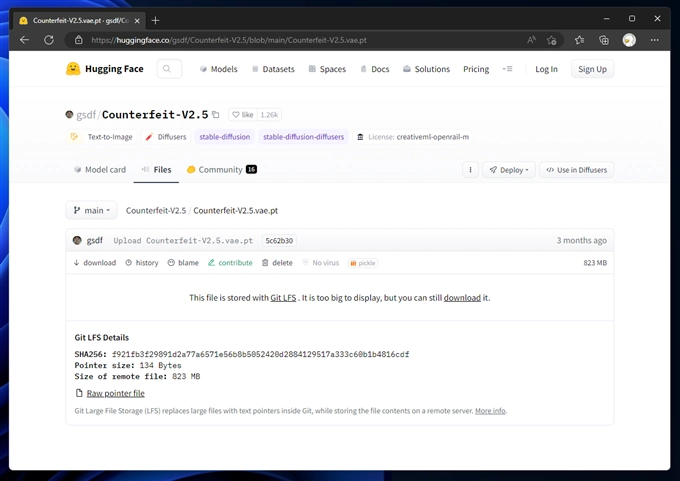Click the site lock icon in address bar
Viewport: 680px width, 481px height.
[78, 40]
